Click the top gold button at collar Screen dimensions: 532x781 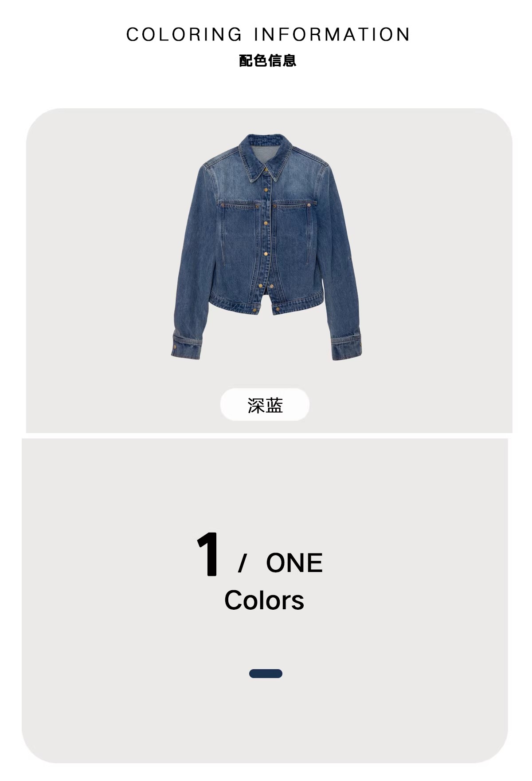[x=266, y=169]
